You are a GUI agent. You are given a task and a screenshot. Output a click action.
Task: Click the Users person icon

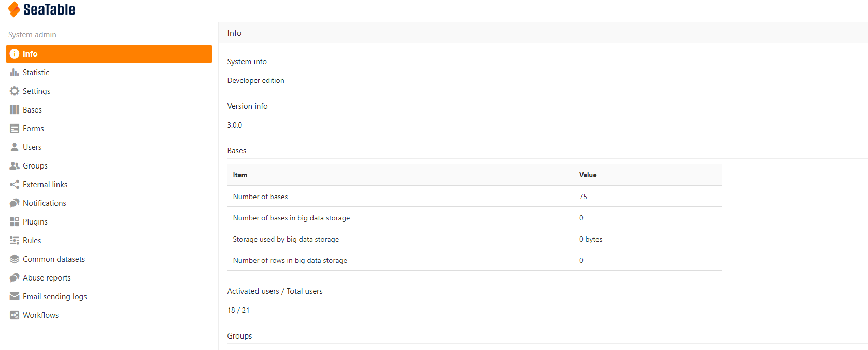coord(15,147)
